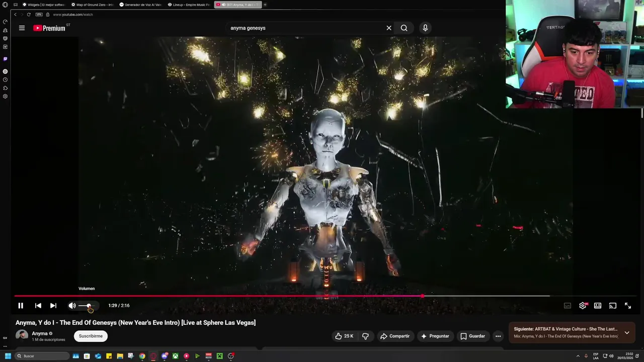This screenshot has height=362, width=644.
Task: Switch to Widgets browser tab
Action: 43,5
